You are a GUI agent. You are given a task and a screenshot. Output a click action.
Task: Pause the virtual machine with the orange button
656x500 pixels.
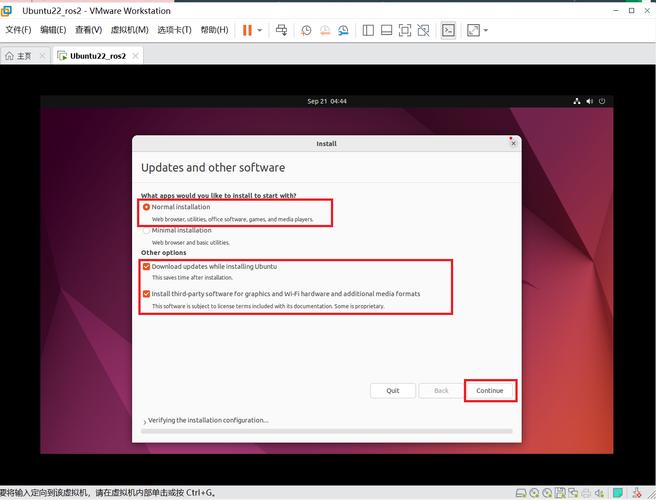[247, 30]
